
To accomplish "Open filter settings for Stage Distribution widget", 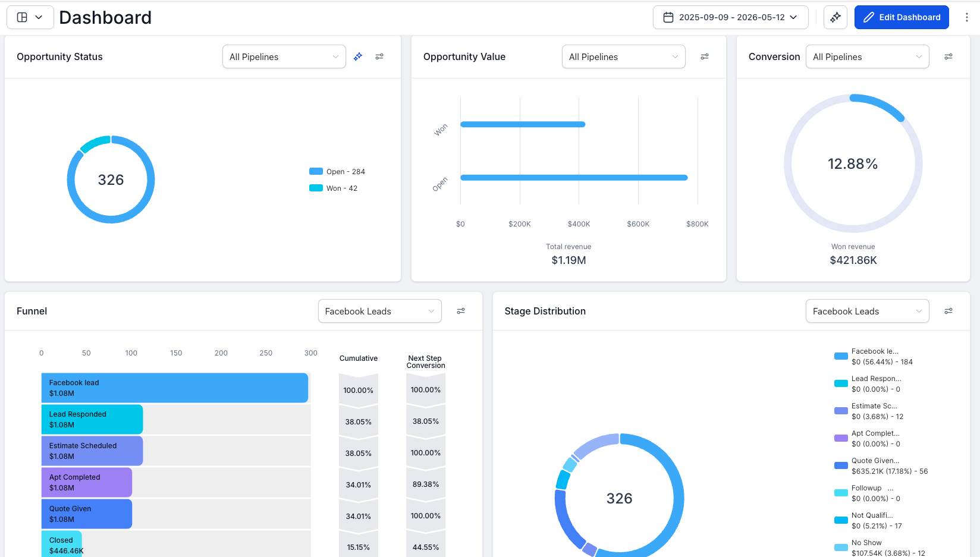I will [x=948, y=311].
